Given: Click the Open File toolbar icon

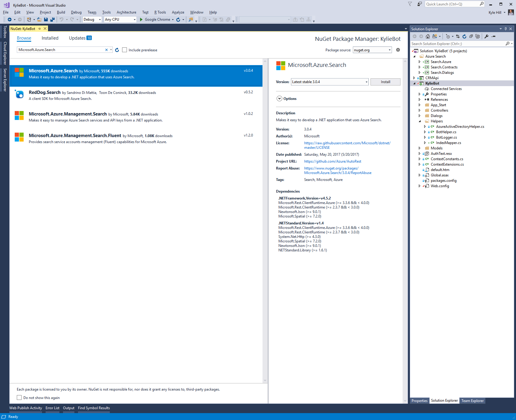Looking at the screenshot, I should 39,19.
